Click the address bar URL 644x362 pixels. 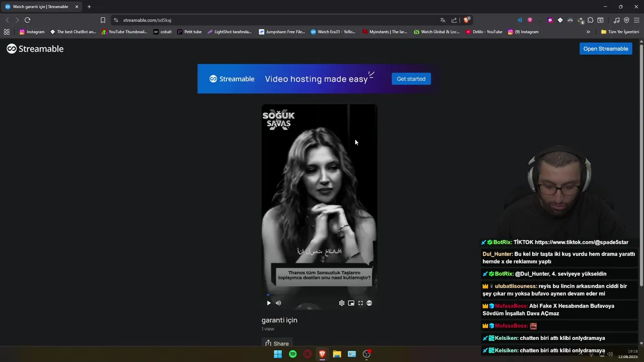click(x=147, y=20)
